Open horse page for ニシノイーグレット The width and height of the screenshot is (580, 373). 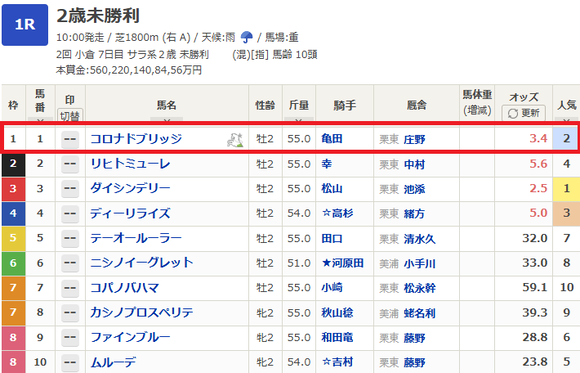142,263
